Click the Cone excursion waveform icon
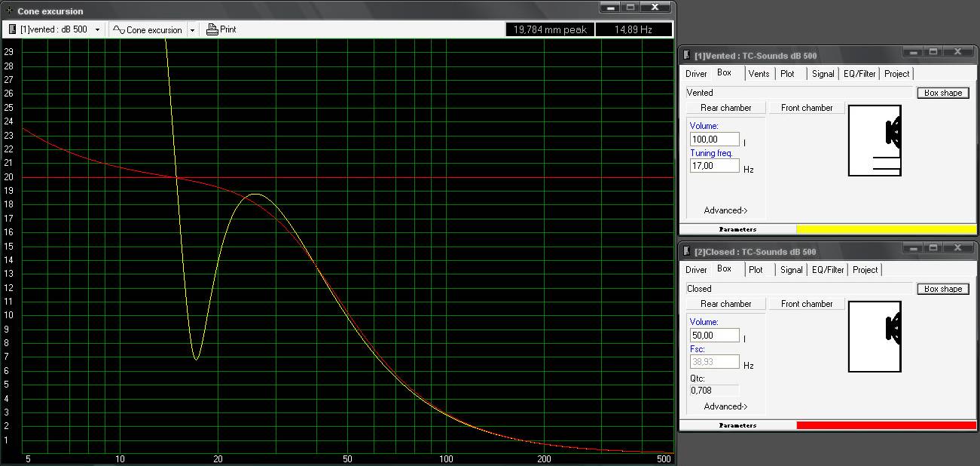 [x=118, y=30]
